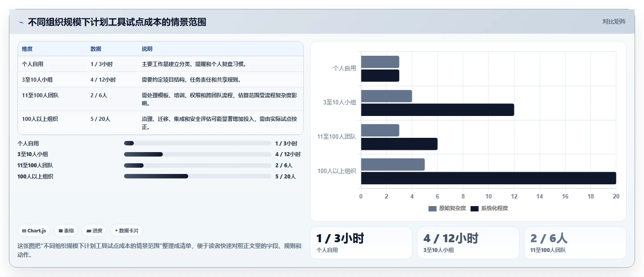The image size is (644, 277).
Task: Click description 主要工作是建立分类、提醒和个人复盘习惯
Action: point(194,64)
